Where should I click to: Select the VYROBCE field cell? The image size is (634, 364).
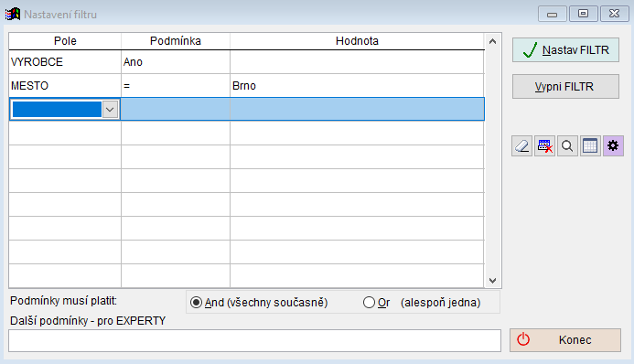pos(65,62)
